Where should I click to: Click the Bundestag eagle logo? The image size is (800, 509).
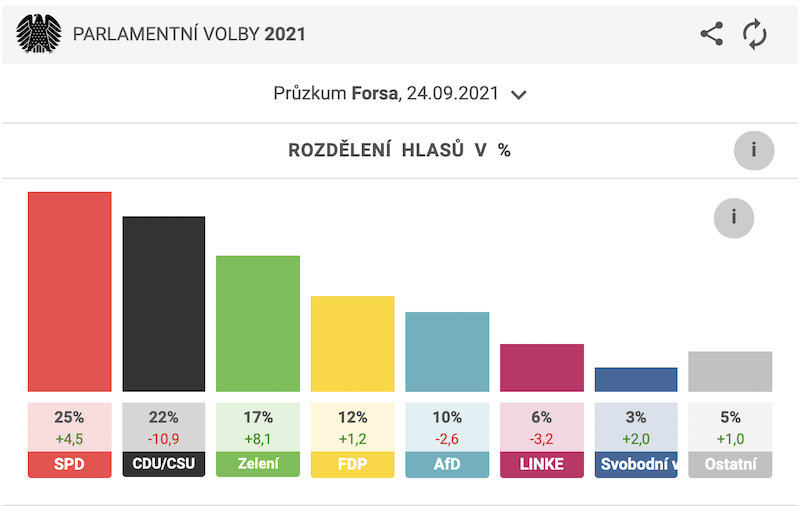(39, 34)
